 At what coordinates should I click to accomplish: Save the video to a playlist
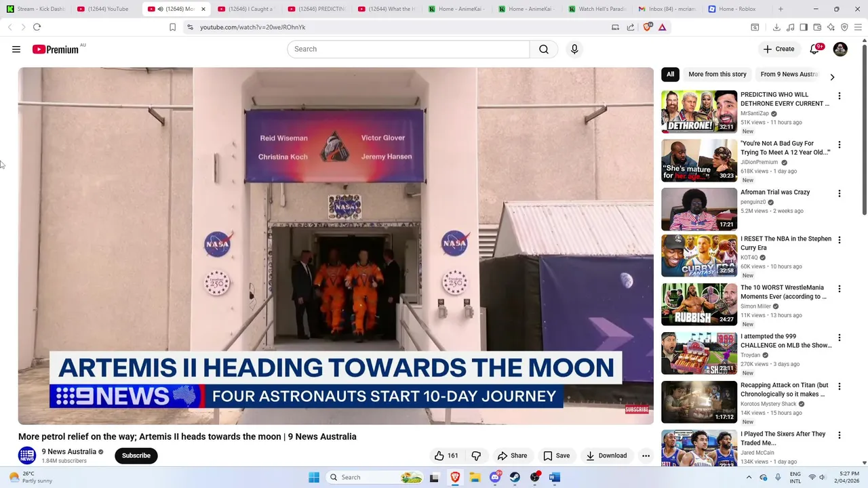pos(556,455)
